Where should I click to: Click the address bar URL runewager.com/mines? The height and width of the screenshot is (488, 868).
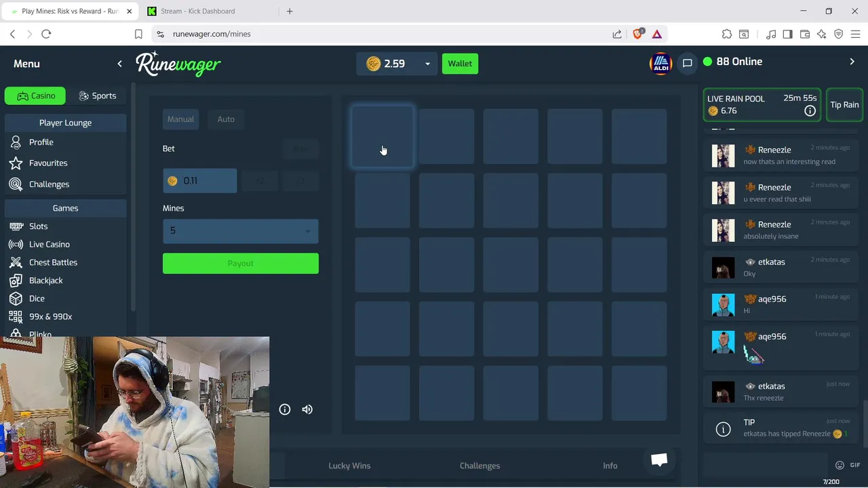click(212, 34)
